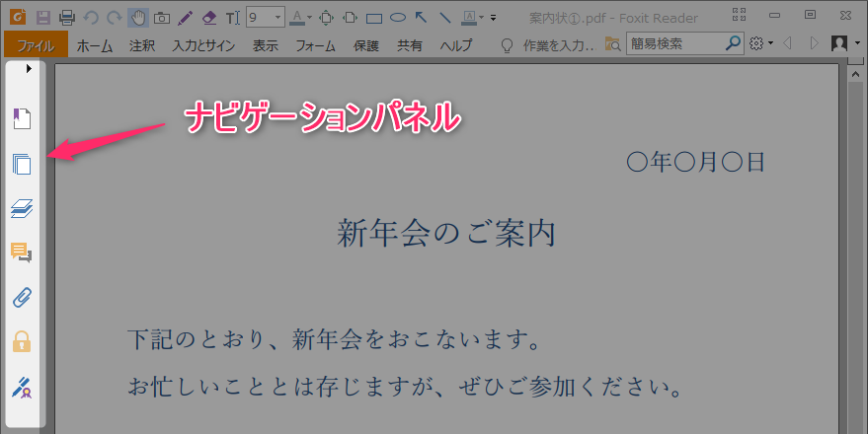Switch to the 注釈 tab

coord(142,44)
